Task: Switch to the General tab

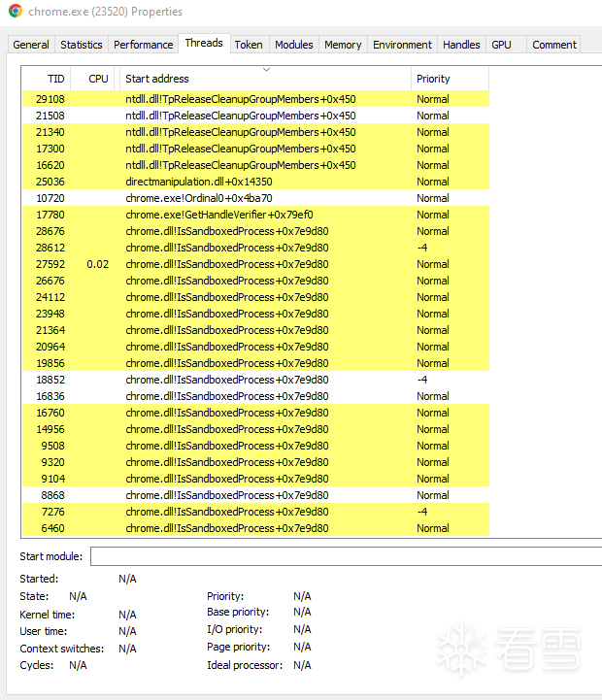Action: 31,45
